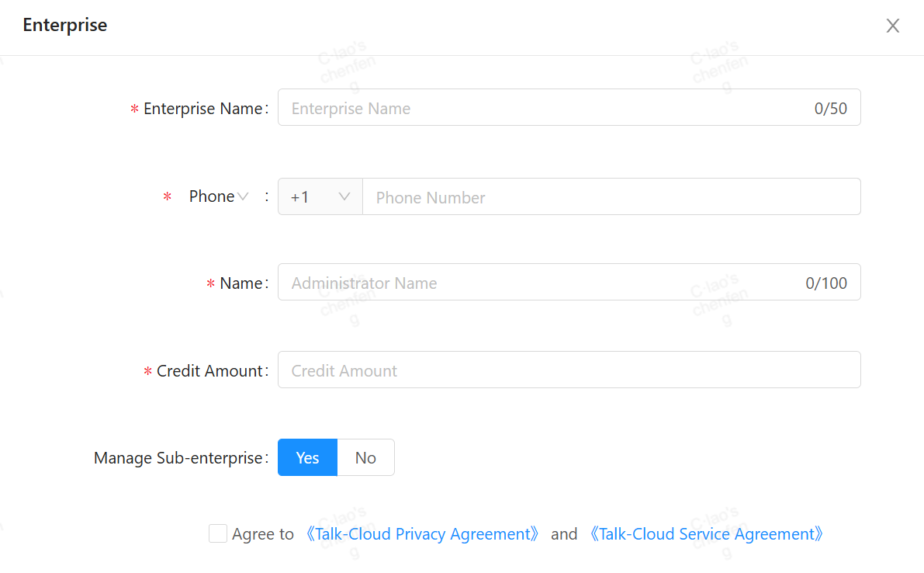924x573 pixels.
Task: Click the Enterprise dialog title
Action: pyautogui.click(x=65, y=25)
